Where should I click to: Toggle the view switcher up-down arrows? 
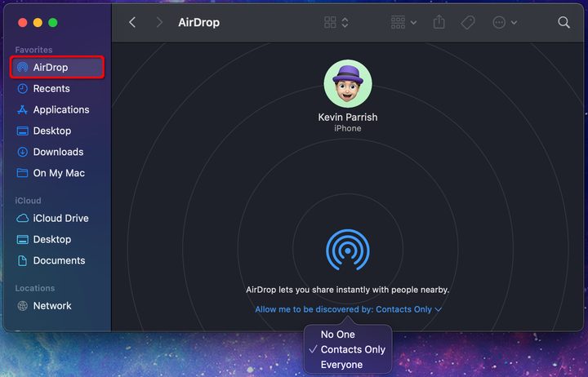[345, 22]
